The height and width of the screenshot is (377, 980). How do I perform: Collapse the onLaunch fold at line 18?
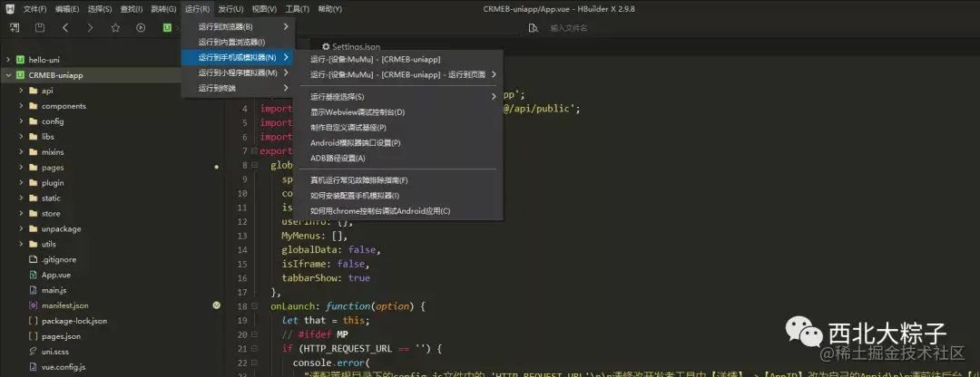tap(254, 306)
